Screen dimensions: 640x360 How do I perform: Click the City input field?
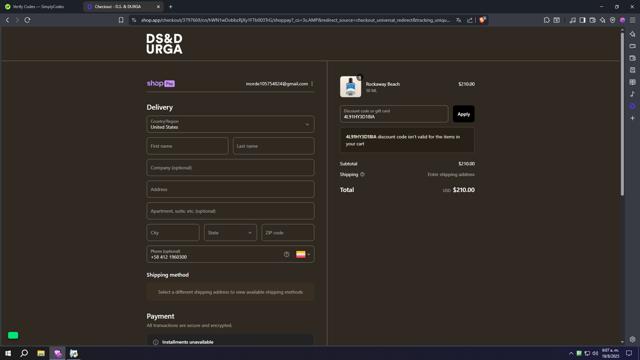[x=173, y=233]
